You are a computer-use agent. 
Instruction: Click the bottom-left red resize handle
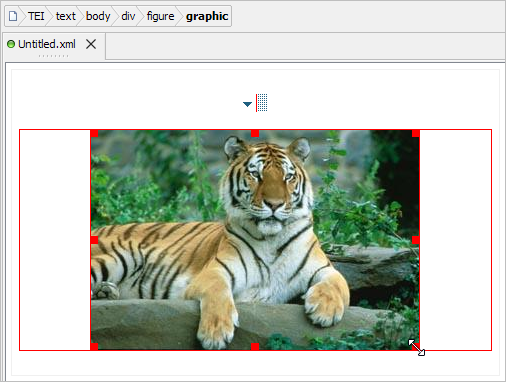point(94,347)
